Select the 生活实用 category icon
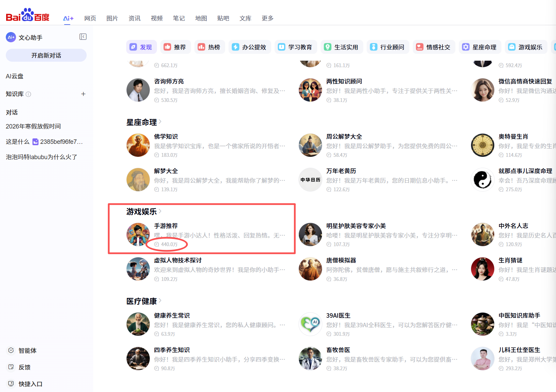 click(x=328, y=47)
